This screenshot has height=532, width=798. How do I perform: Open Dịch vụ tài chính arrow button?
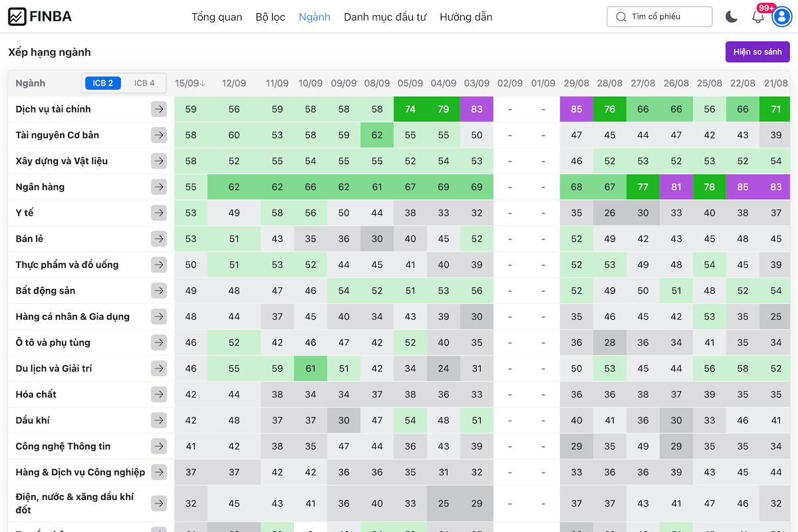point(158,109)
